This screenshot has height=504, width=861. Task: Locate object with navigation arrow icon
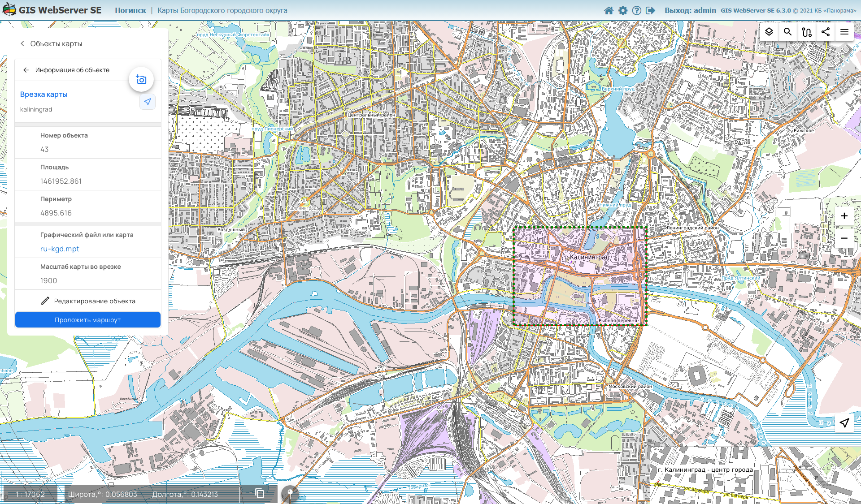148,102
